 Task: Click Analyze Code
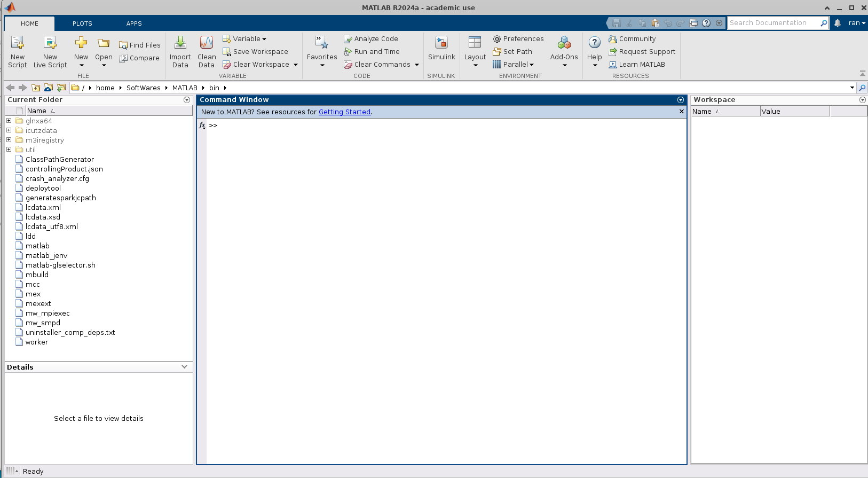pyautogui.click(x=371, y=39)
